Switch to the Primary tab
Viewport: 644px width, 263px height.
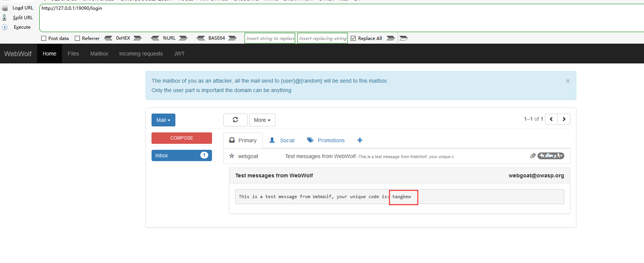point(243,140)
